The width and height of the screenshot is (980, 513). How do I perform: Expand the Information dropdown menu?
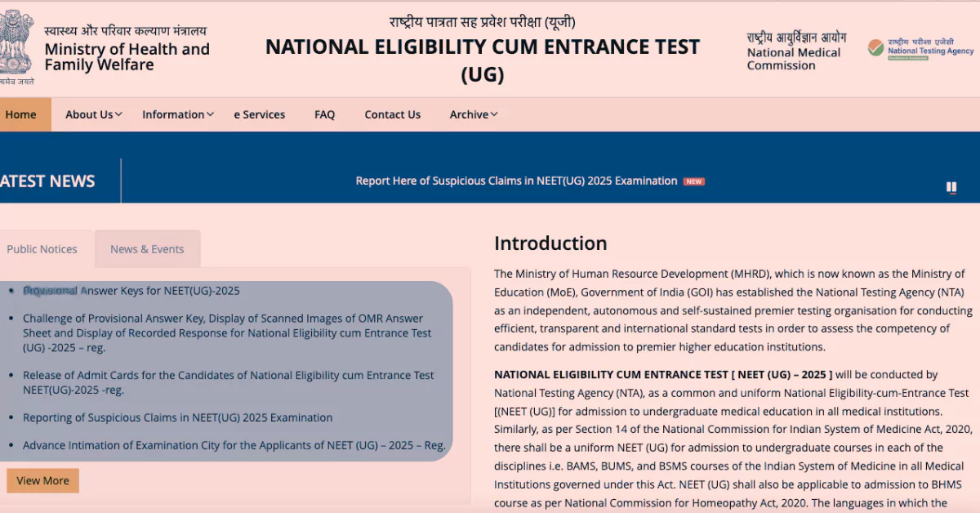pos(177,114)
